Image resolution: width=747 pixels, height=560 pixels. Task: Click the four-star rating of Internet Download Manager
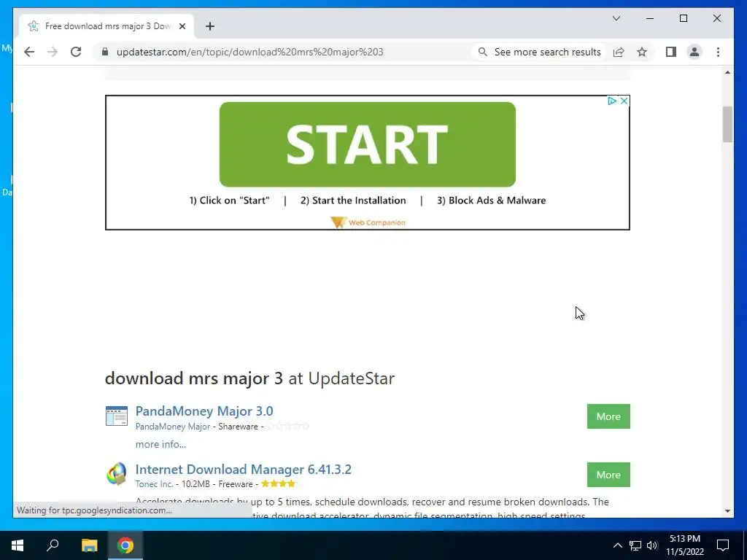pyautogui.click(x=279, y=484)
